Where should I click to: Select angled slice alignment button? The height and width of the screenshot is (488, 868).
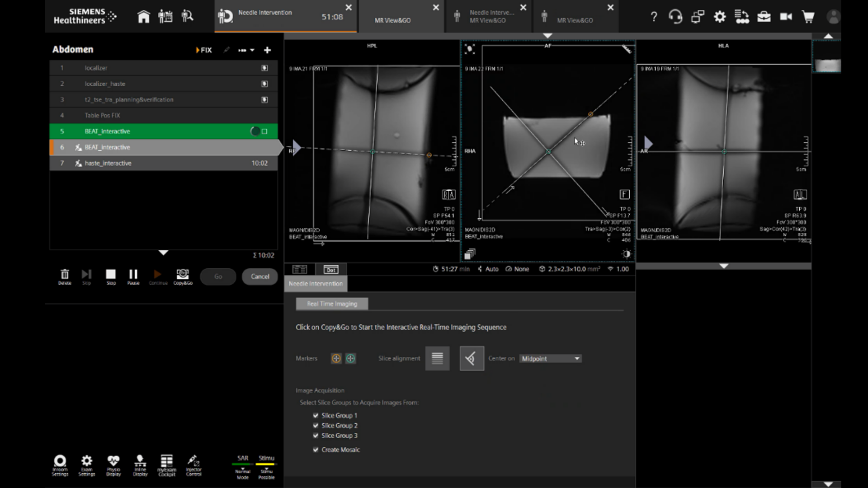pyautogui.click(x=472, y=358)
